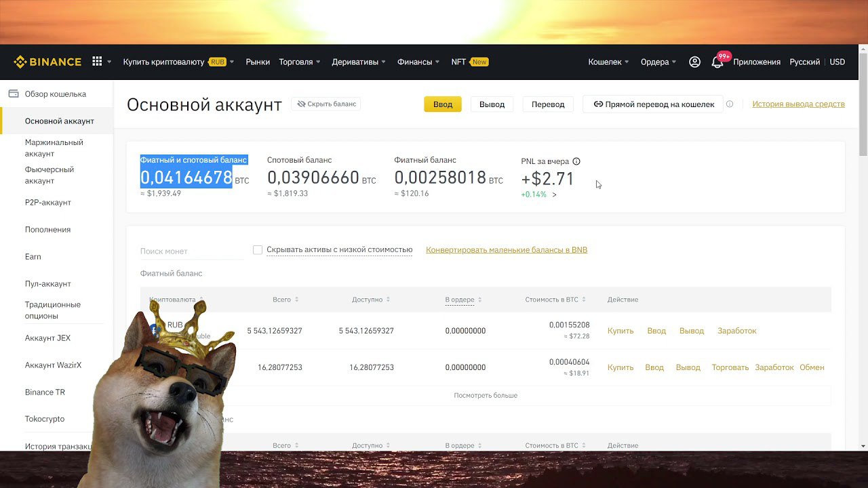The width and height of the screenshot is (868, 488).
Task: Open the user profile icon
Action: pyautogui.click(x=694, y=62)
